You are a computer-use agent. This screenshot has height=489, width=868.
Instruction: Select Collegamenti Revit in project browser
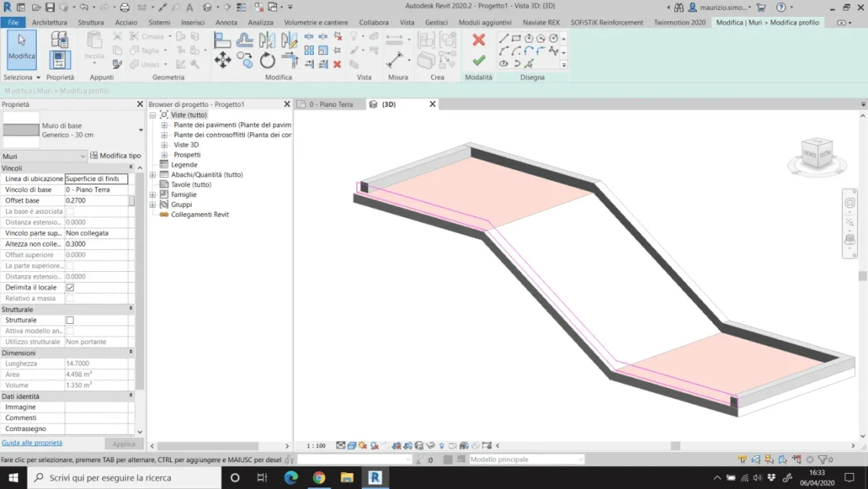tap(199, 215)
